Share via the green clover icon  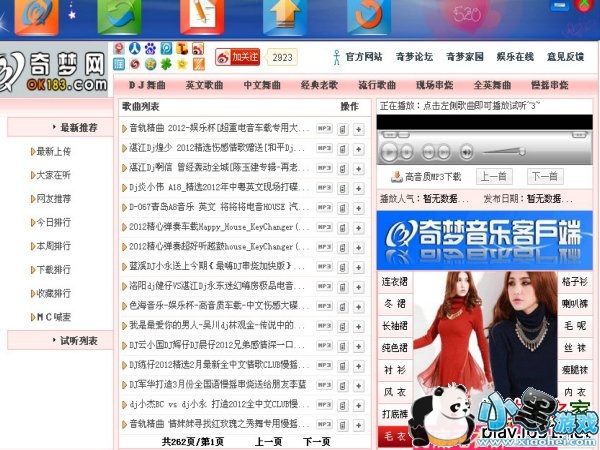point(166,64)
